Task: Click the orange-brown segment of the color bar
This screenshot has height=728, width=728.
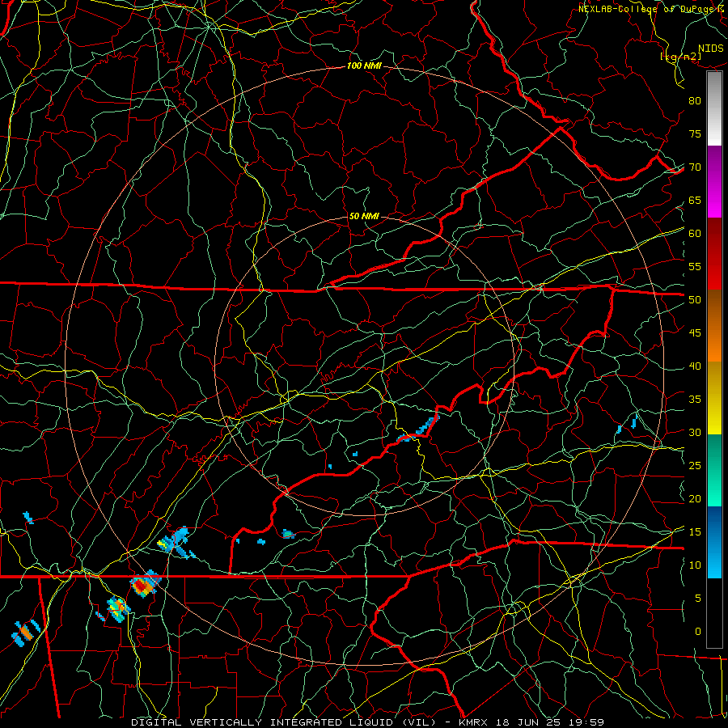Action: 714,326
